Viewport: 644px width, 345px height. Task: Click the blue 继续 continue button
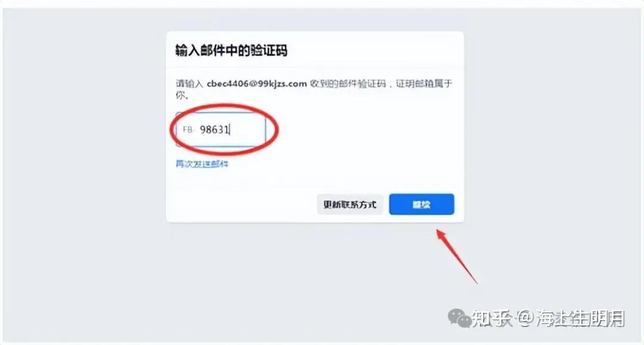[x=422, y=204]
